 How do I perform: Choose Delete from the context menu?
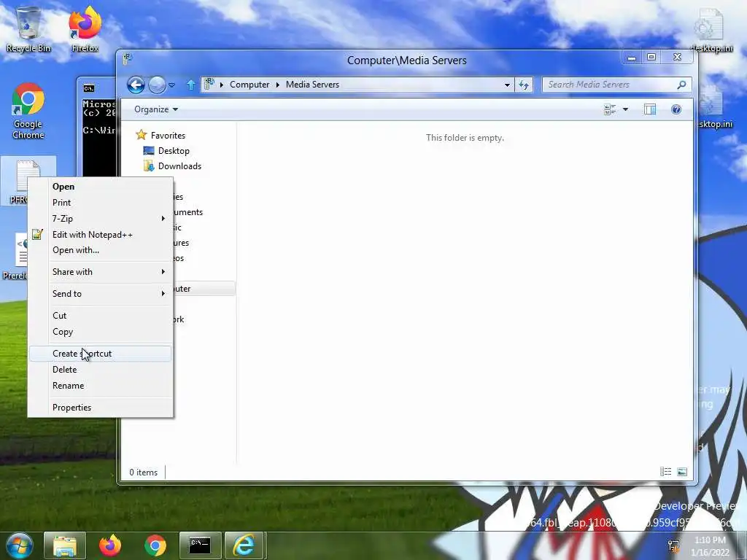coord(100,370)
